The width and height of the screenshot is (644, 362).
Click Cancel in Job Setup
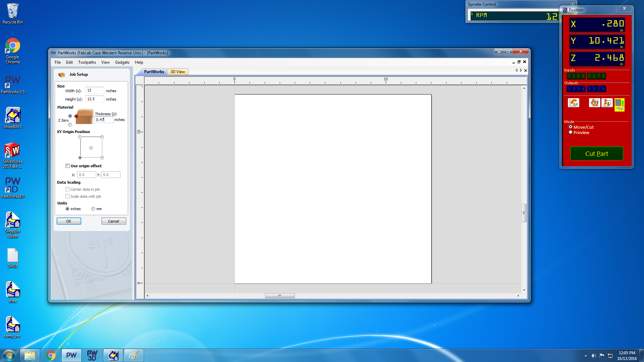[x=114, y=221]
